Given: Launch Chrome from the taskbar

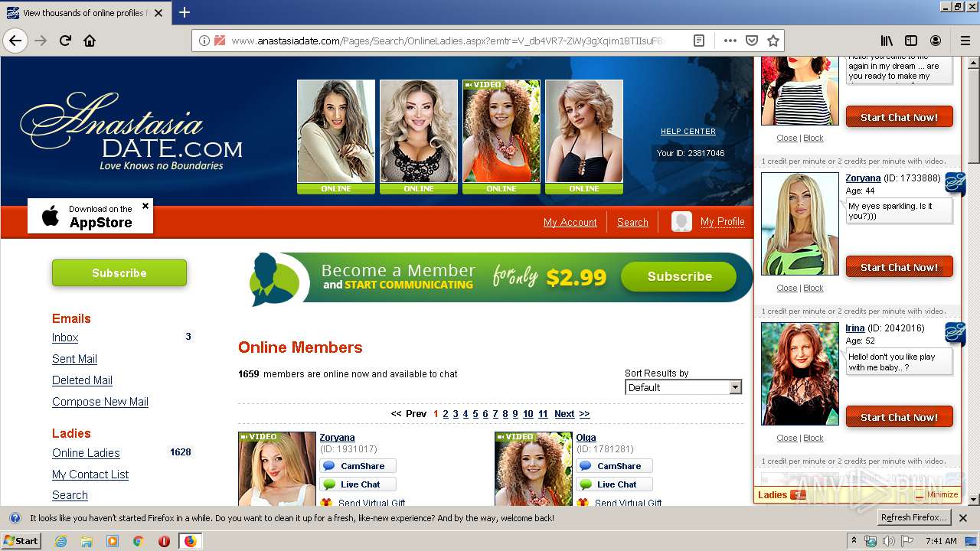Looking at the screenshot, I should pyautogui.click(x=138, y=541).
